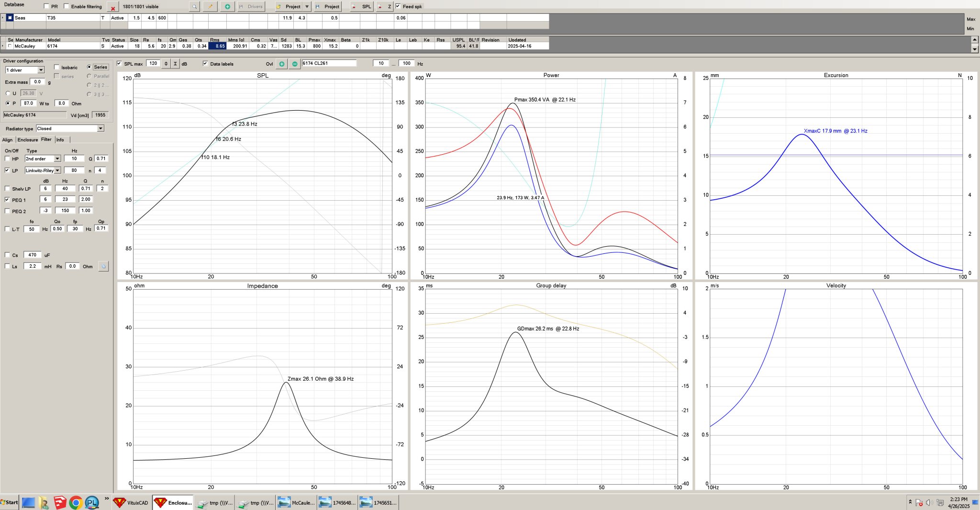980x510 pixels.
Task: Switch to the Filter tab
Action: pos(46,139)
